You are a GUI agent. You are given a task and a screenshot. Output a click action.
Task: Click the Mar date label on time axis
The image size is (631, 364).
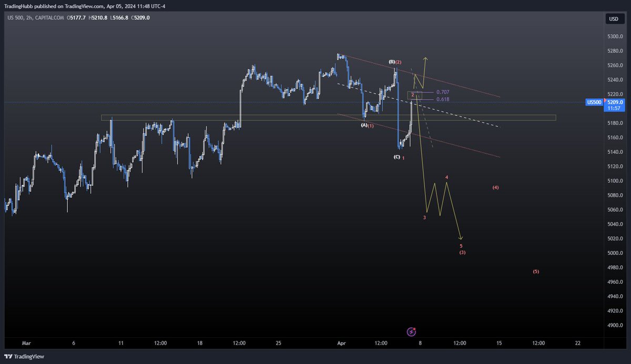tap(26, 343)
